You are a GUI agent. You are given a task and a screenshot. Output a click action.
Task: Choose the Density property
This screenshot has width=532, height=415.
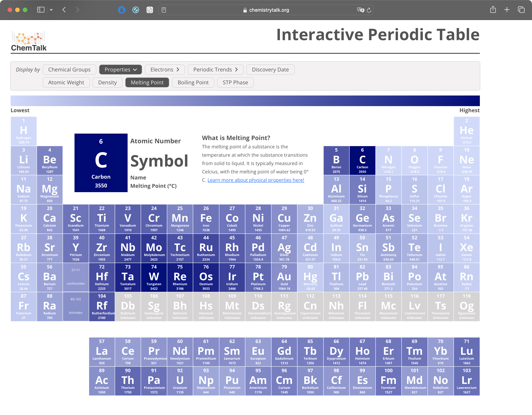107,82
